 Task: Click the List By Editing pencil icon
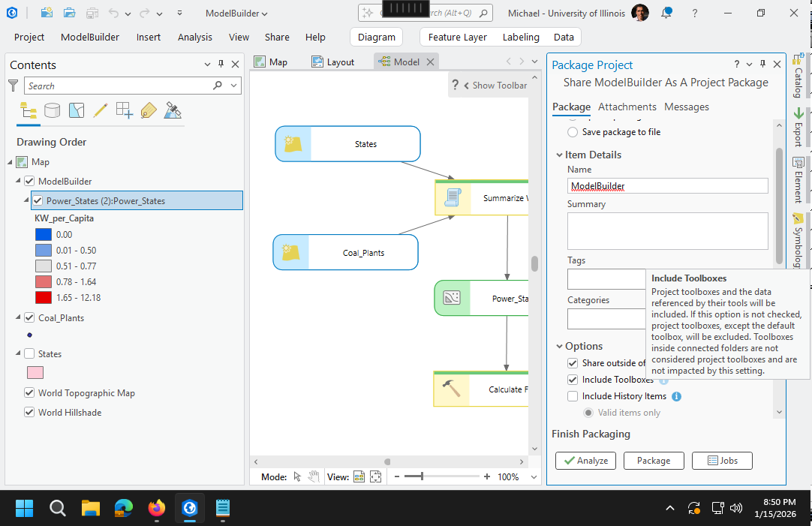point(100,111)
